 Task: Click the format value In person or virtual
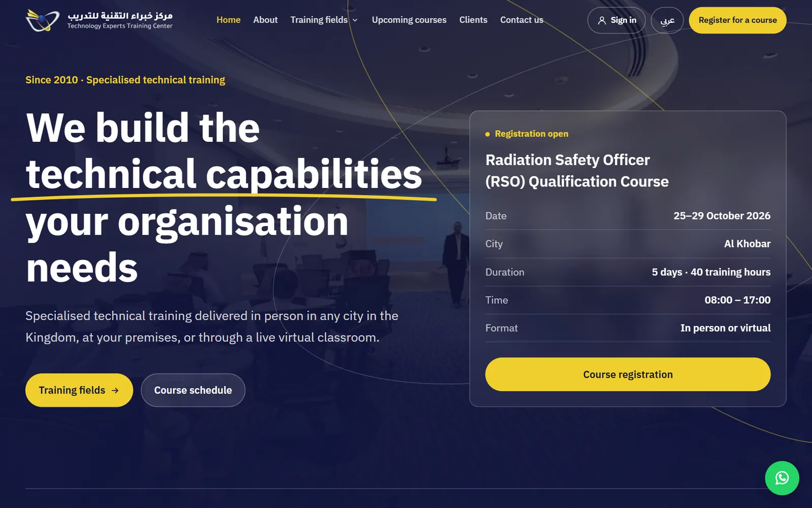(x=725, y=328)
